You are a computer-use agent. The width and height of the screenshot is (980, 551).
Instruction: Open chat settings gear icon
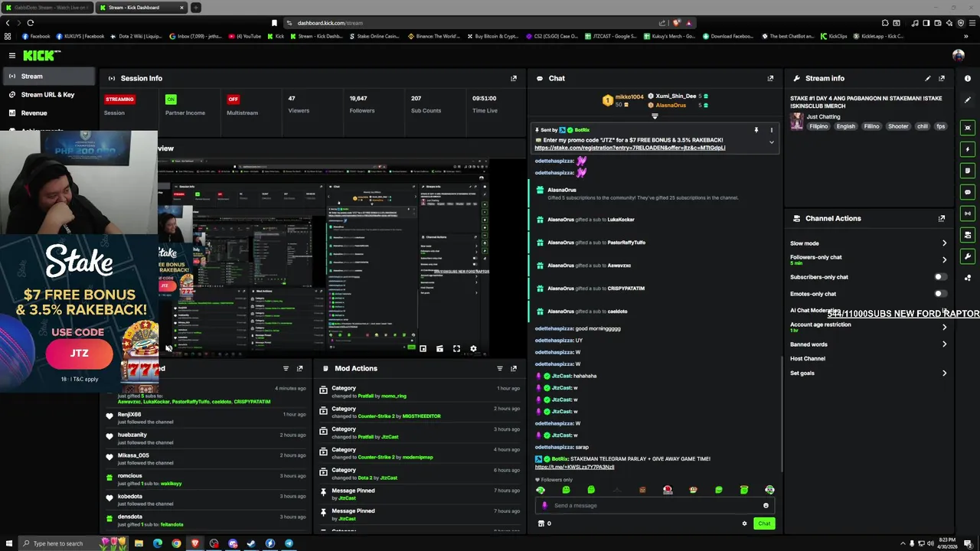(744, 523)
